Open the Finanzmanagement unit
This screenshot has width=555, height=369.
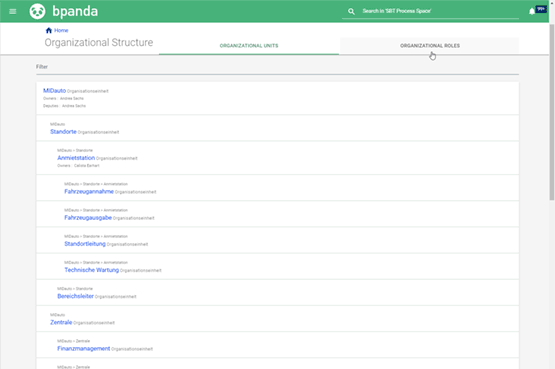pyautogui.click(x=84, y=348)
